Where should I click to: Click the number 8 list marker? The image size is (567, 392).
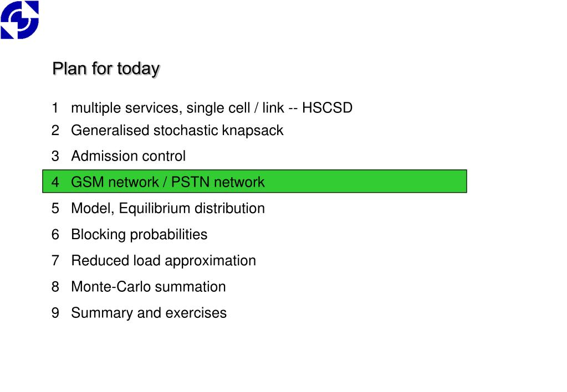(x=55, y=287)
